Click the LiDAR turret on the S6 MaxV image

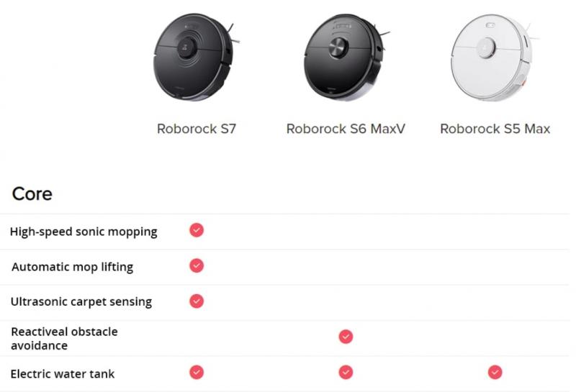(338, 47)
